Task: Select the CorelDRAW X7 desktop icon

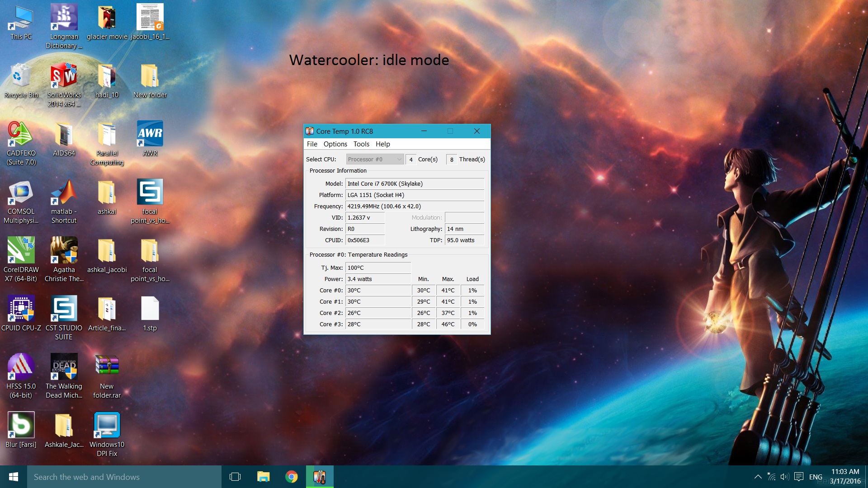Action: (x=21, y=250)
